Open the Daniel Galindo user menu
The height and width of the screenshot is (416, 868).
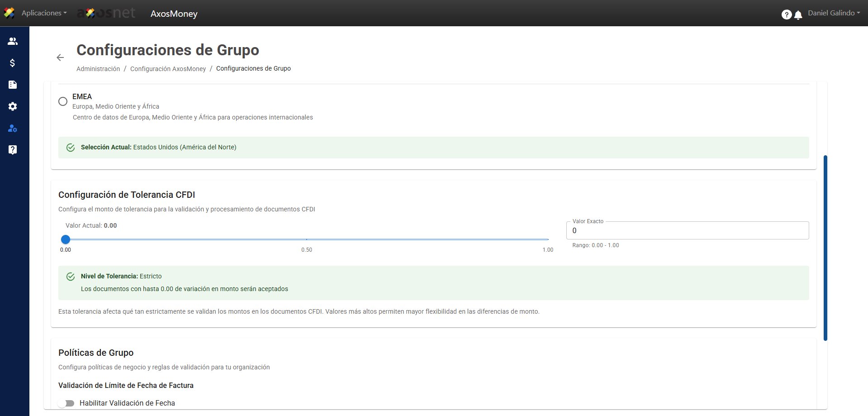(834, 13)
